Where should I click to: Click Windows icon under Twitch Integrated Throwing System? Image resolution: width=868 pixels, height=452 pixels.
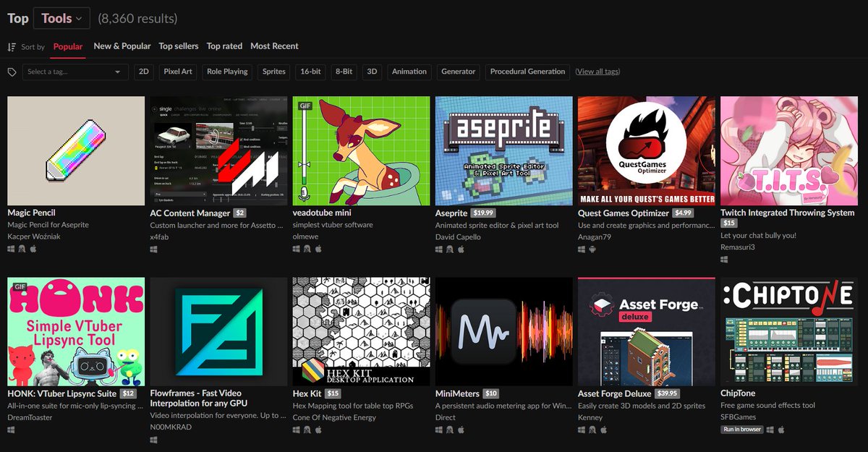coord(725,260)
